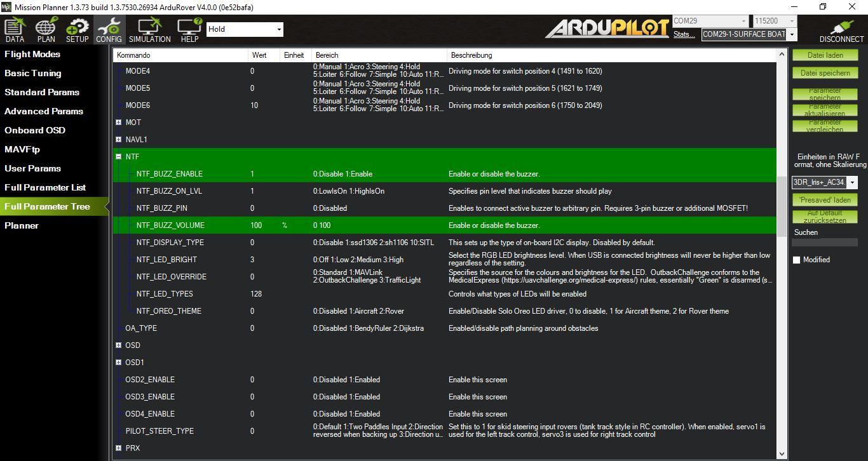Open Full Parameter List page
Screen dimensions: 868x461
click(x=45, y=187)
